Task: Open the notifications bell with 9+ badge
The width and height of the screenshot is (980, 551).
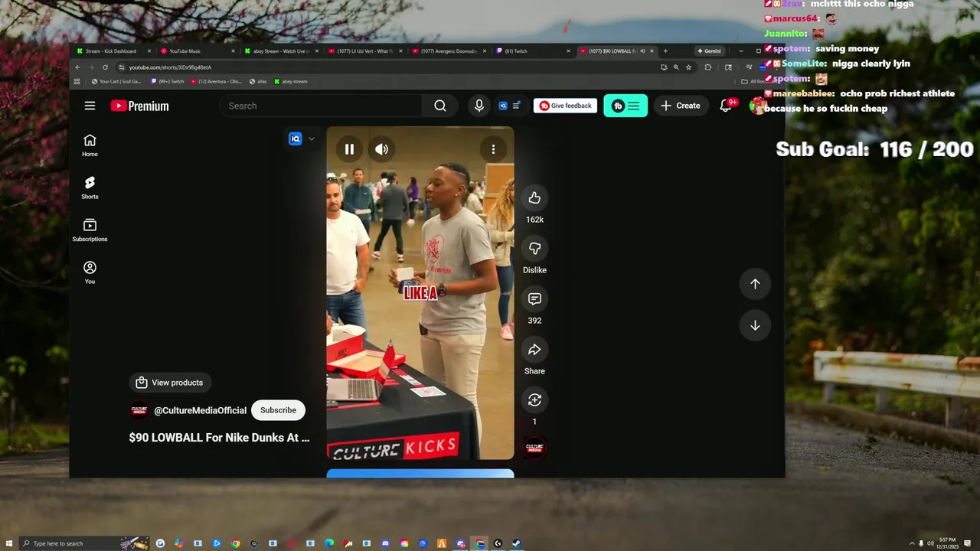Action: tap(726, 106)
